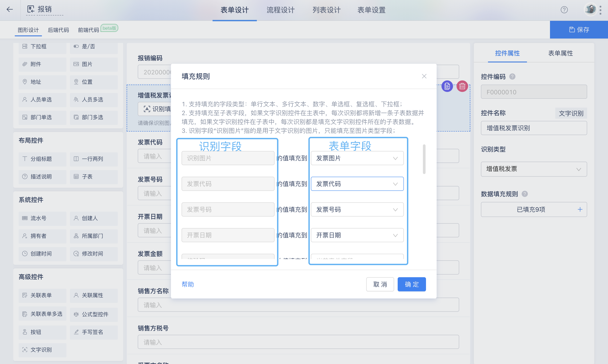Select the 附件 attachment control

(x=43, y=64)
